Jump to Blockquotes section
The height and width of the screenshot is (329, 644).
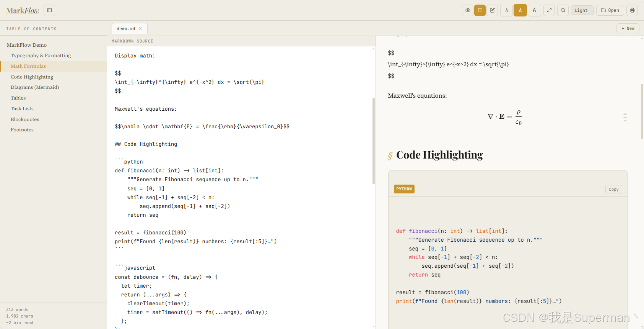click(25, 119)
